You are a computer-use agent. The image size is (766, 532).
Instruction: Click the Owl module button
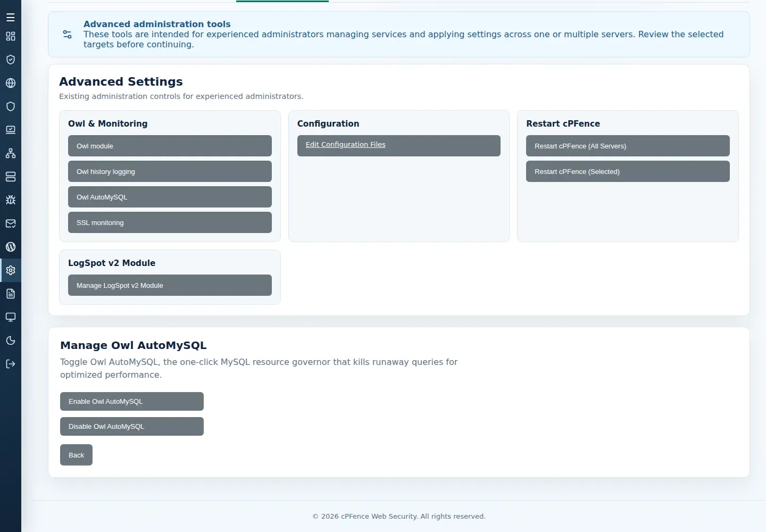(x=170, y=146)
